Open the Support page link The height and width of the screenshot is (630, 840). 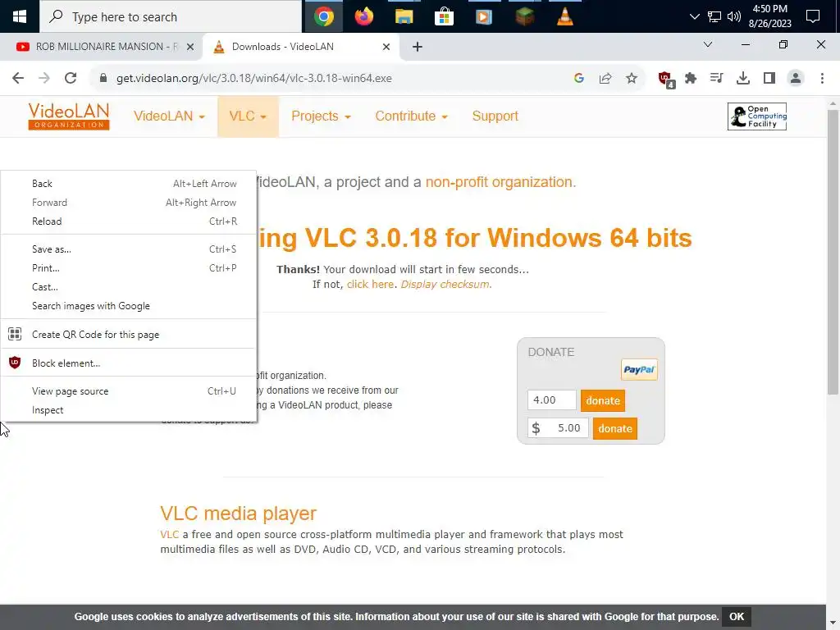[495, 116]
